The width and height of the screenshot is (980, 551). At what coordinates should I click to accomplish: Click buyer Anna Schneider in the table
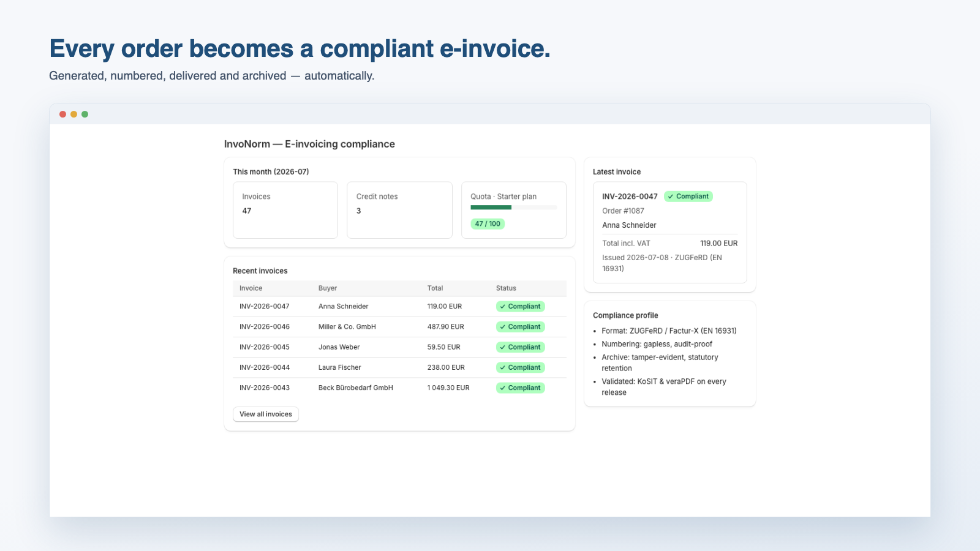click(344, 307)
